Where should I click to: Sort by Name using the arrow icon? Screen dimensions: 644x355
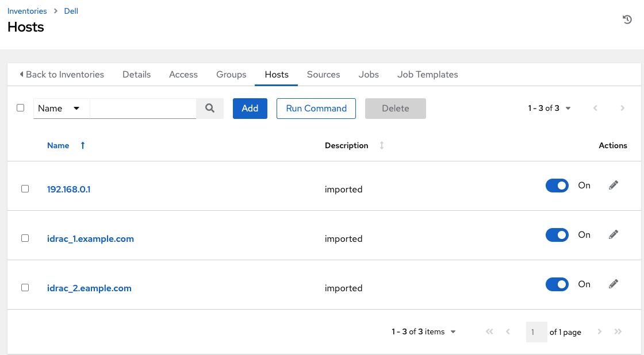coord(83,146)
